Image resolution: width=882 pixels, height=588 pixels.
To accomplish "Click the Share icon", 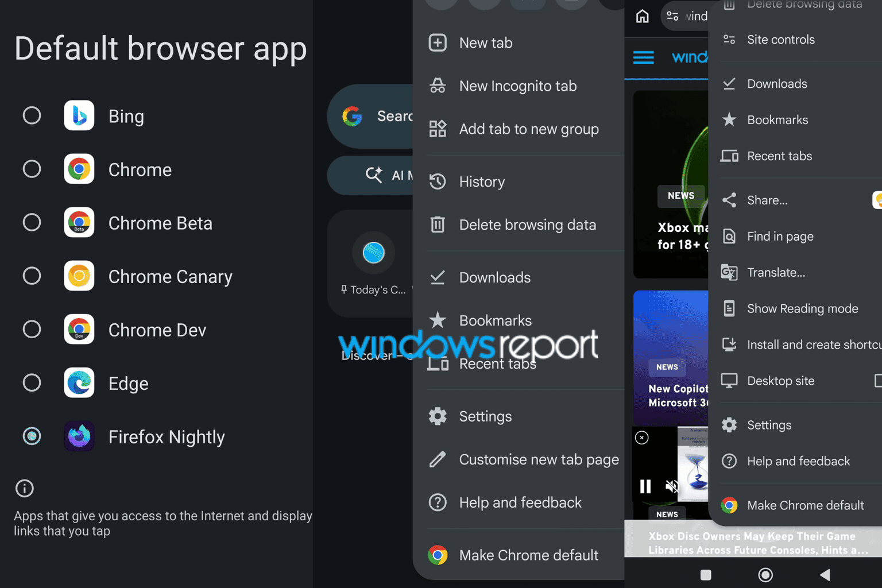I will coord(729,200).
